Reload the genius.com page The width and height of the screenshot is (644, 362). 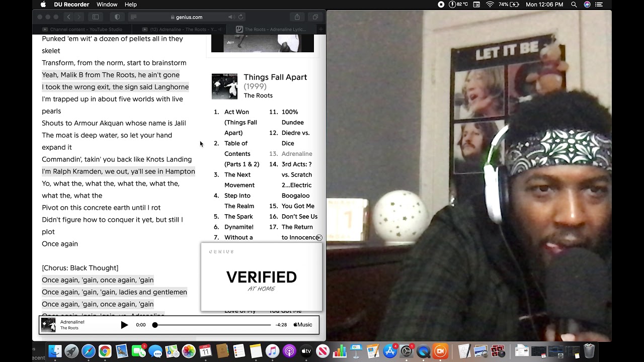[240, 17]
